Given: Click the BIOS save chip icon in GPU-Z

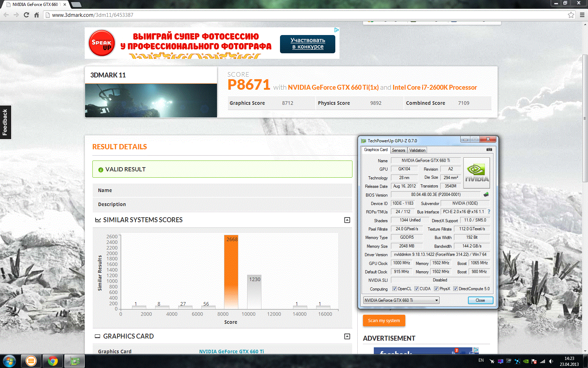Looking at the screenshot, I should click(486, 195).
